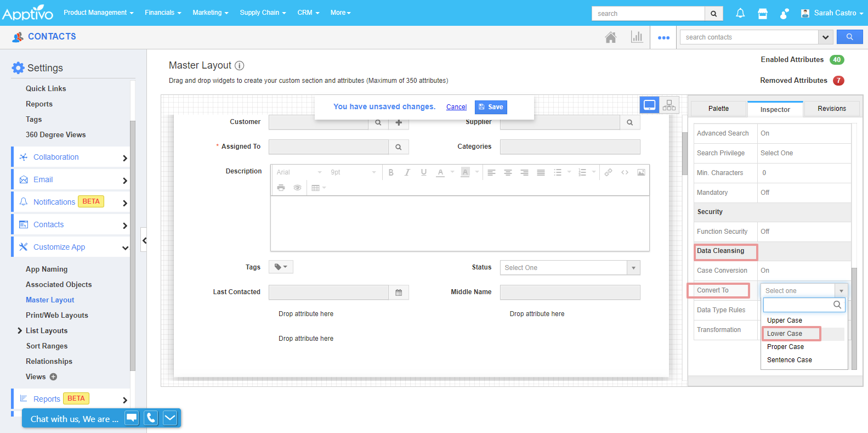Open the reports bar chart icon
868x433 pixels.
pyautogui.click(x=637, y=37)
